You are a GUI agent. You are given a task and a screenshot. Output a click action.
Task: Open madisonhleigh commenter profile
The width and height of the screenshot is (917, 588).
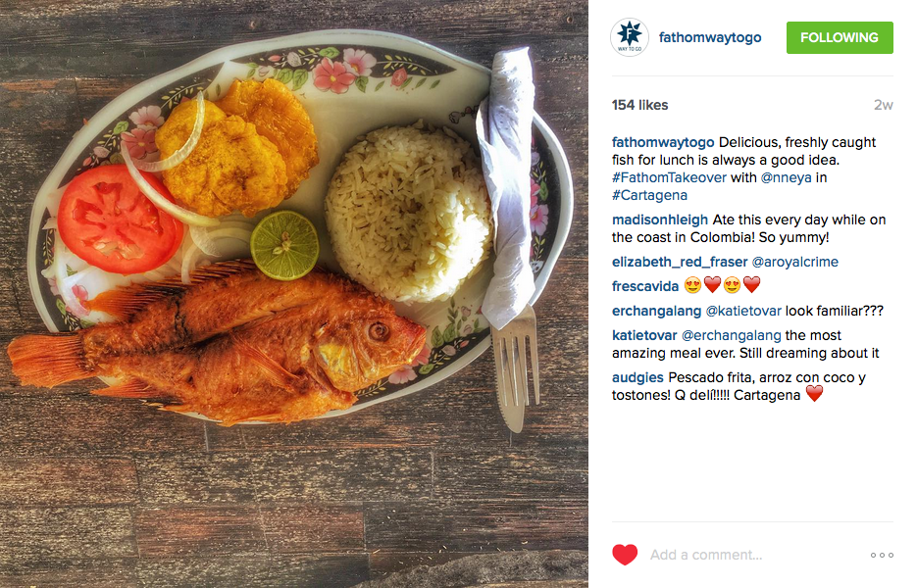tap(660, 220)
